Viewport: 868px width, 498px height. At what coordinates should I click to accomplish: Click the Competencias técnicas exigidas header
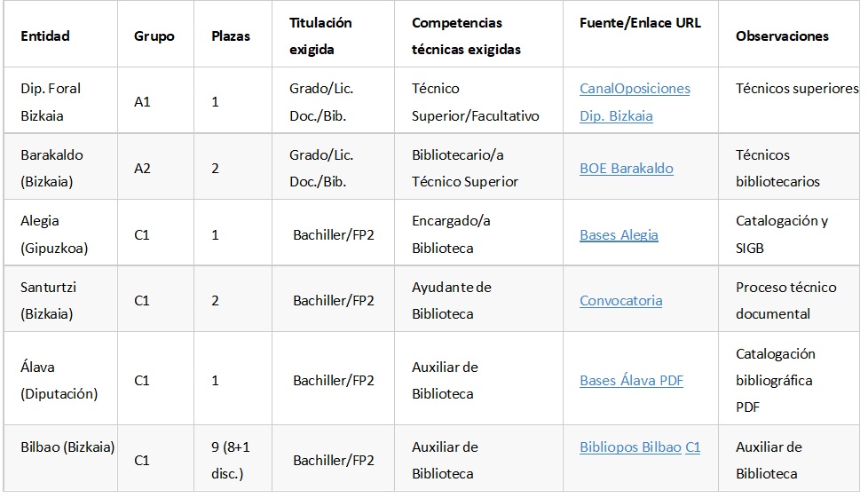[466, 36]
